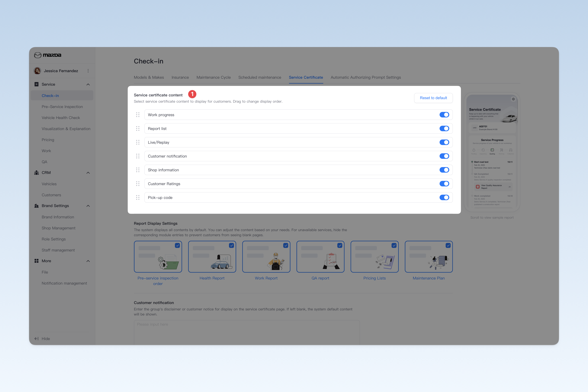Uncheck the Pricing Lists card checkbox
This screenshot has height=392, width=588.
(394, 246)
